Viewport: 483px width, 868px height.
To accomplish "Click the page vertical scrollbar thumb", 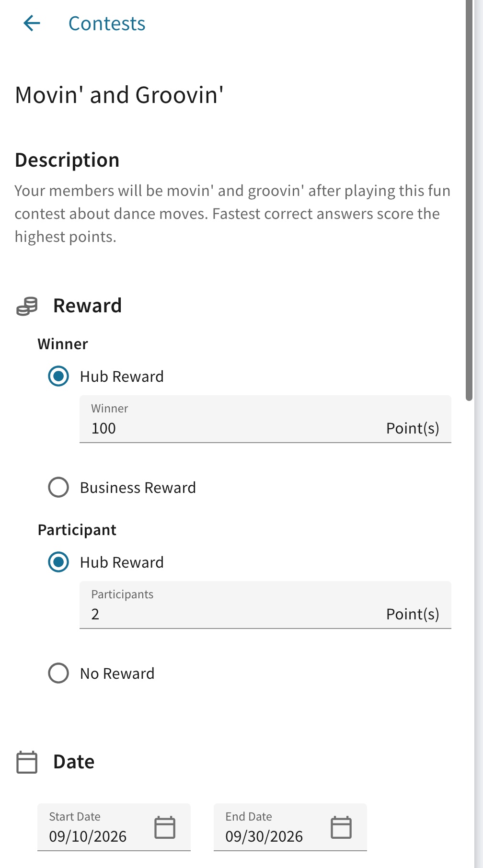I will [470, 200].
